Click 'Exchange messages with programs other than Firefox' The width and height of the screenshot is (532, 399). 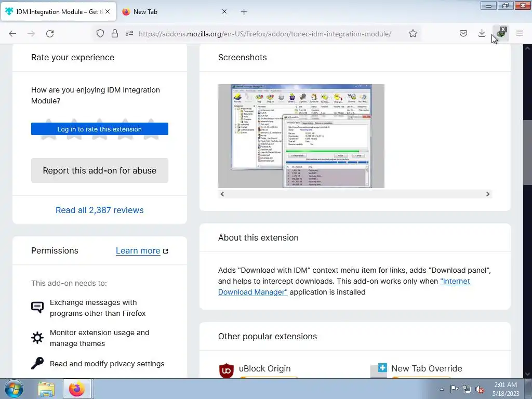point(98,308)
